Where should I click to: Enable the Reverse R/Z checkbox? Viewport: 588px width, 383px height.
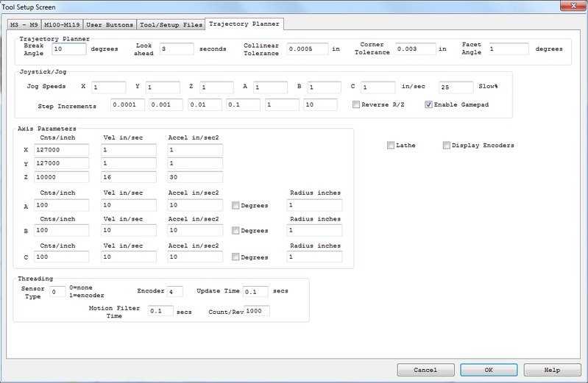pos(356,105)
